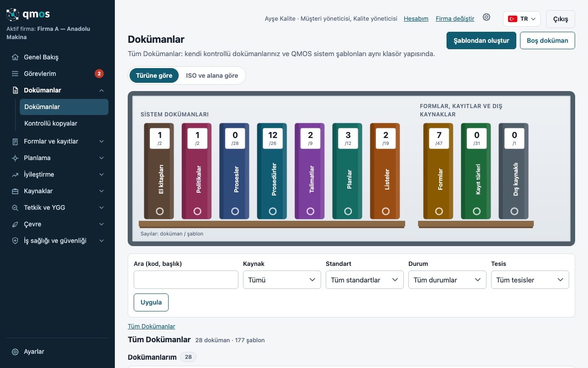Open the TR language dropdown
This screenshot has width=588, height=368.
(x=522, y=19)
